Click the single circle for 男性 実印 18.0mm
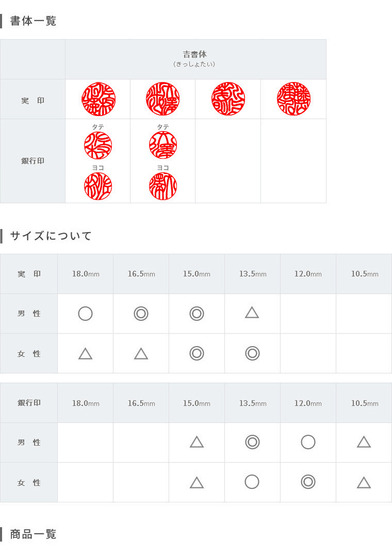 click(x=85, y=314)
